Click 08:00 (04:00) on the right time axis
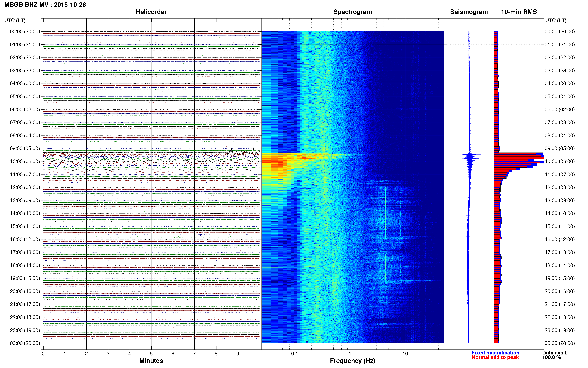This screenshot has width=588, height=368. [x=560, y=135]
